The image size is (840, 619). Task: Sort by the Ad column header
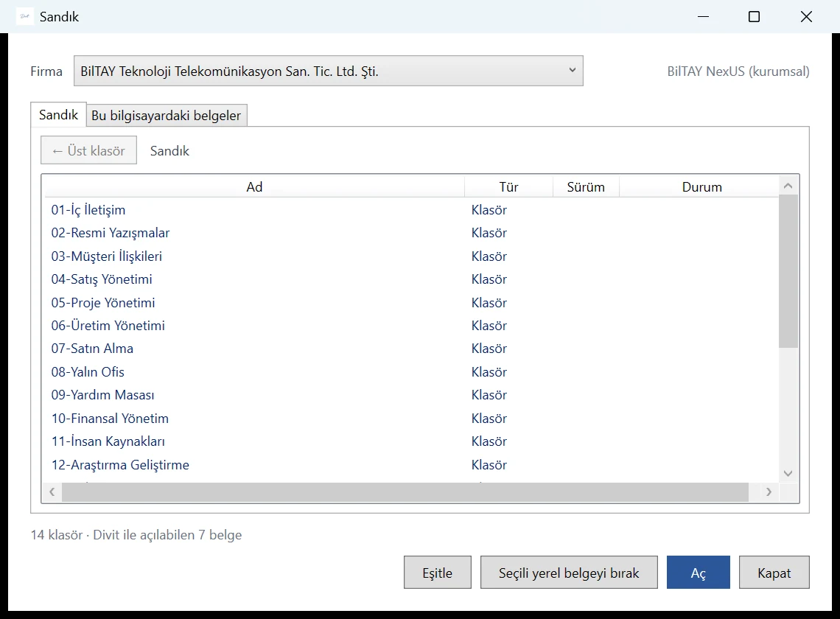click(x=254, y=186)
